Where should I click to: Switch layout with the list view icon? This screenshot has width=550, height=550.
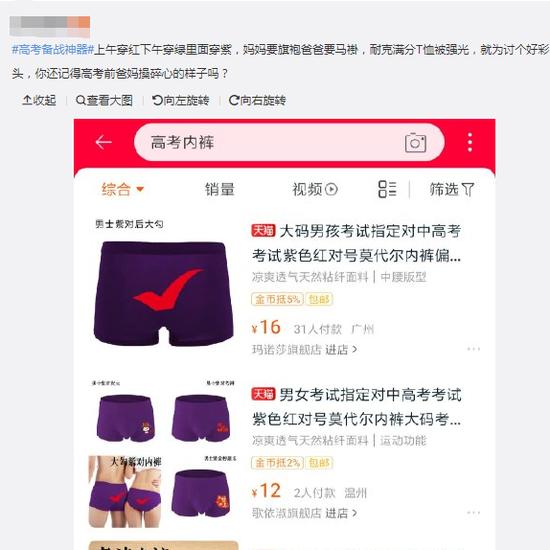(387, 189)
